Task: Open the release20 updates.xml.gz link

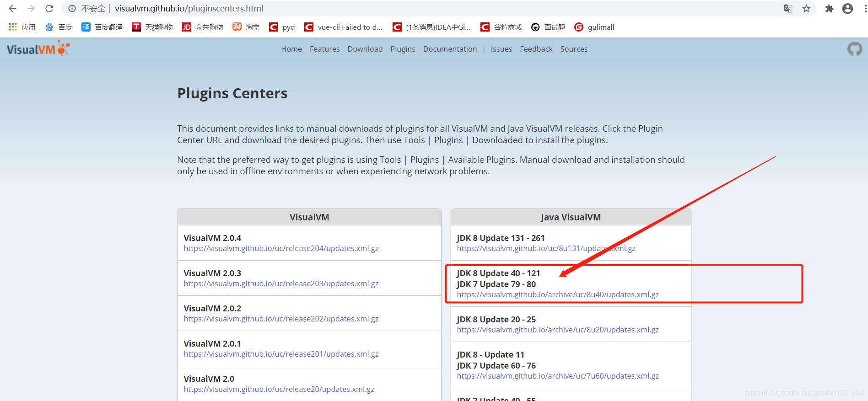Action: click(279, 389)
